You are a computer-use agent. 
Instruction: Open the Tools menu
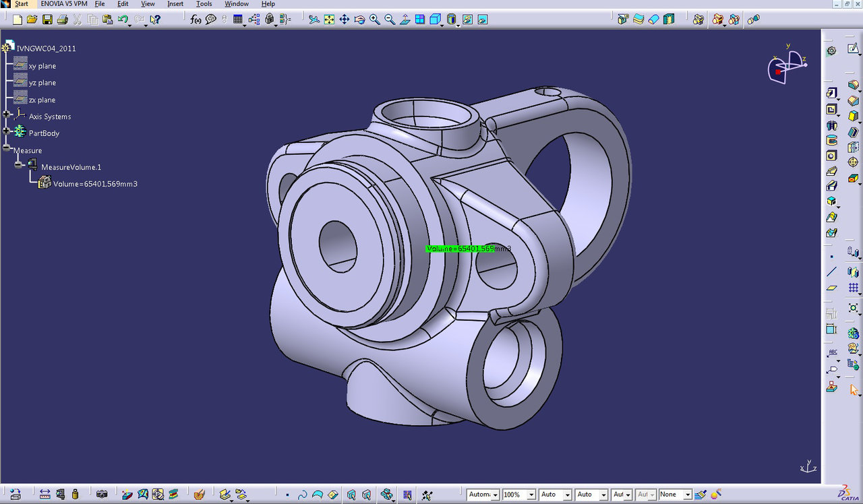pyautogui.click(x=204, y=4)
